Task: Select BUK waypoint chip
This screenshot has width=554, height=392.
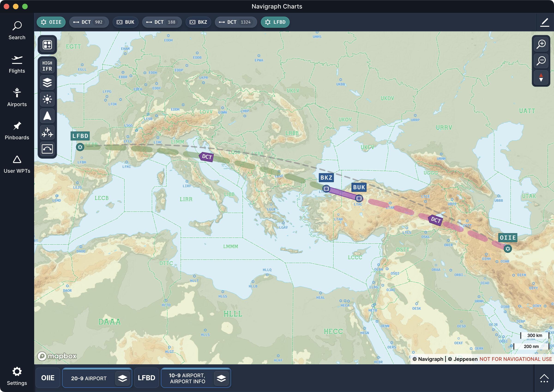Action: coord(126,22)
